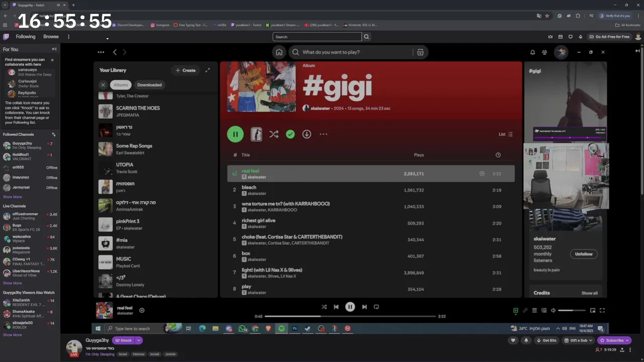The image size is (644, 362).
Task: Adjust the Spotify volume slider
Action: pyautogui.click(x=572, y=311)
